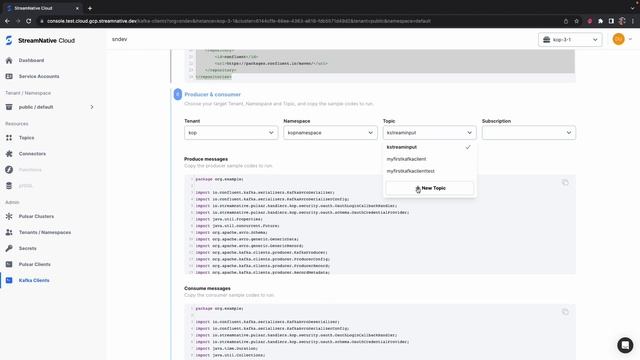
Task: Open the Tenants / Namespaces people icon
Action: (x=9, y=232)
